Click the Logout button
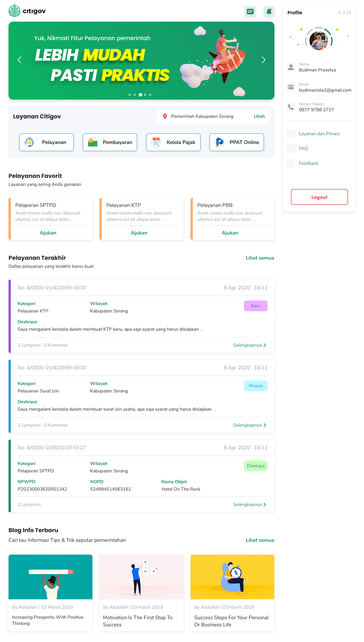This screenshot has height=642, width=364. coord(319,197)
